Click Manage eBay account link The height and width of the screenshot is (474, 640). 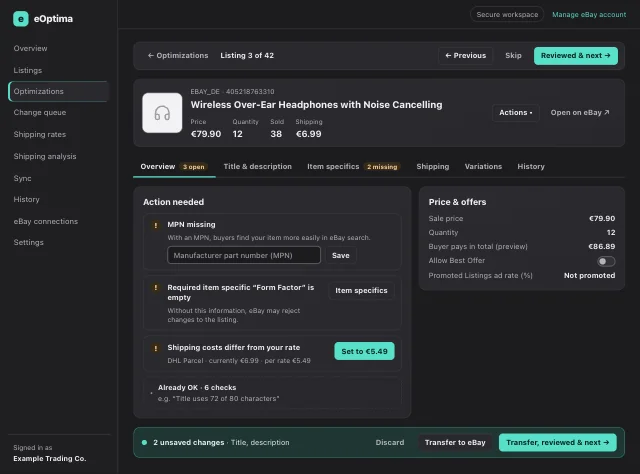point(589,15)
